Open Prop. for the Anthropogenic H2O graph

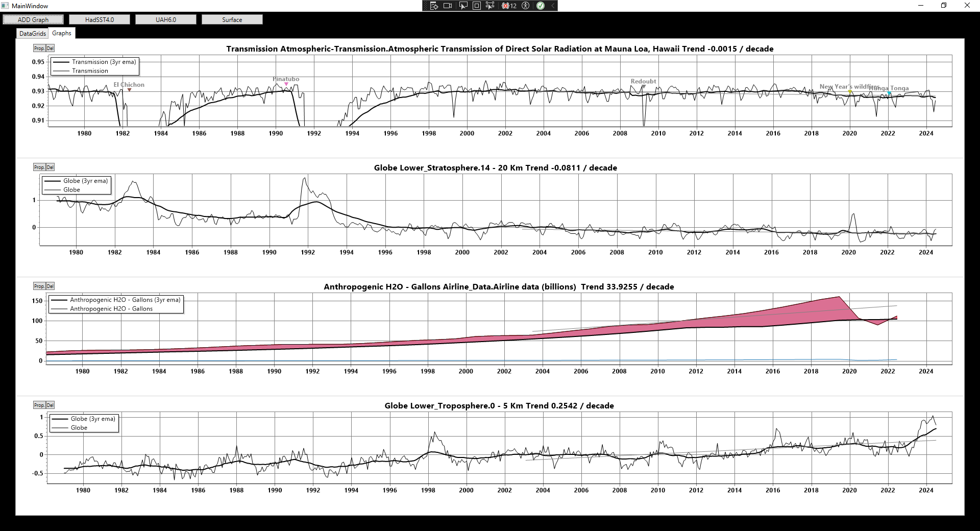pyautogui.click(x=39, y=286)
